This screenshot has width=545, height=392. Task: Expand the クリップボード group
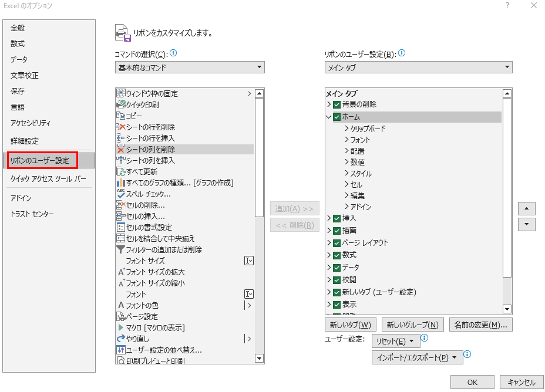[347, 129]
